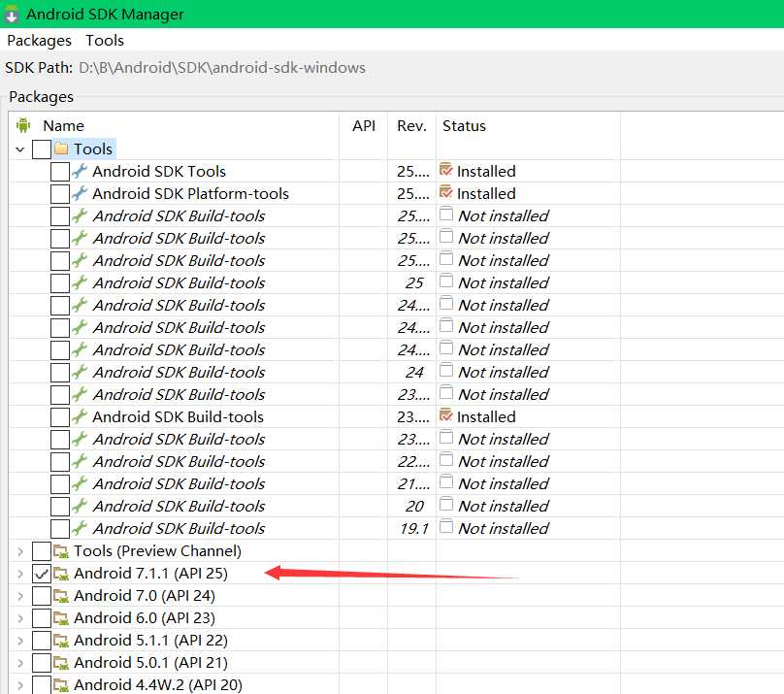Image resolution: width=784 pixels, height=694 pixels.
Task: Check the Android 7.0 (API 24) checkbox
Action: (x=42, y=596)
